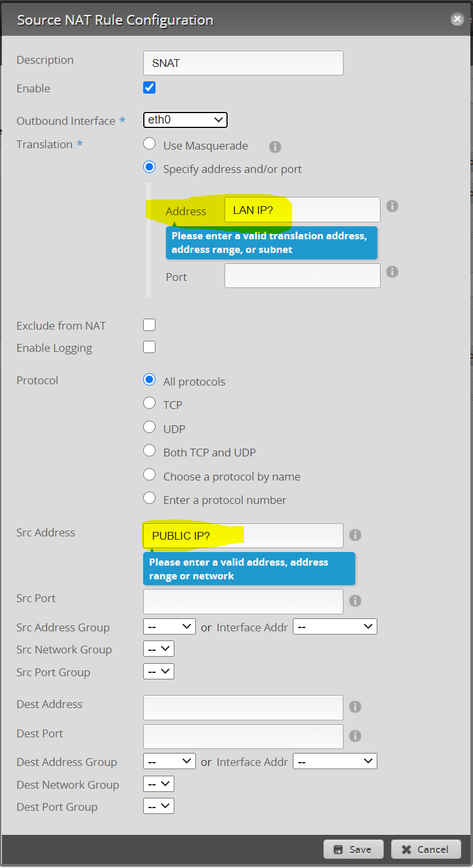Click info icon beside Use Masquerade
The height and width of the screenshot is (868, 473).
275,147
